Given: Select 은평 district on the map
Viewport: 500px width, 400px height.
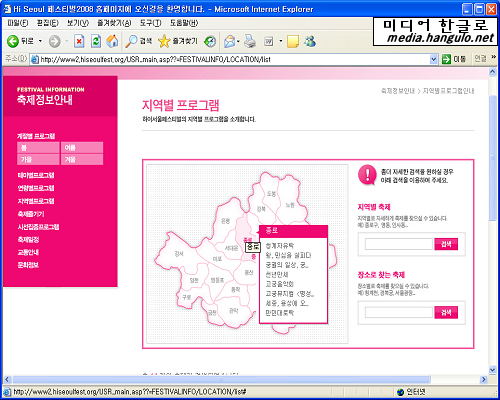Looking at the screenshot, I should click(225, 221).
